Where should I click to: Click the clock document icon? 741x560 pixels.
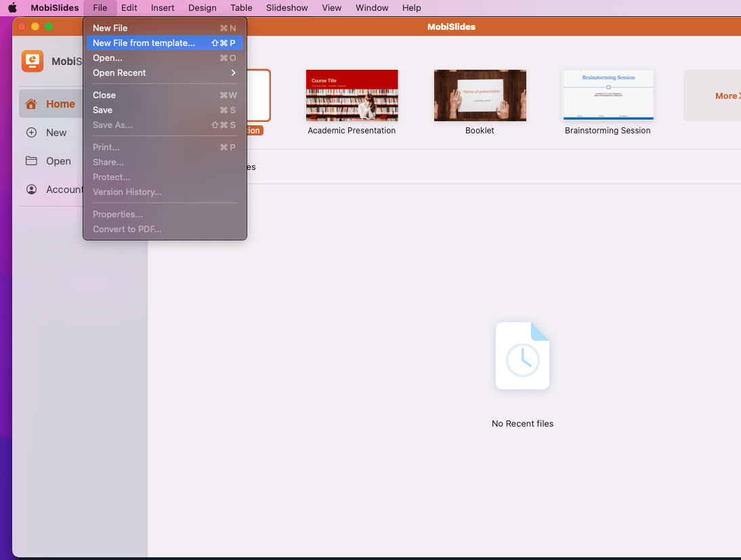click(522, 356)
